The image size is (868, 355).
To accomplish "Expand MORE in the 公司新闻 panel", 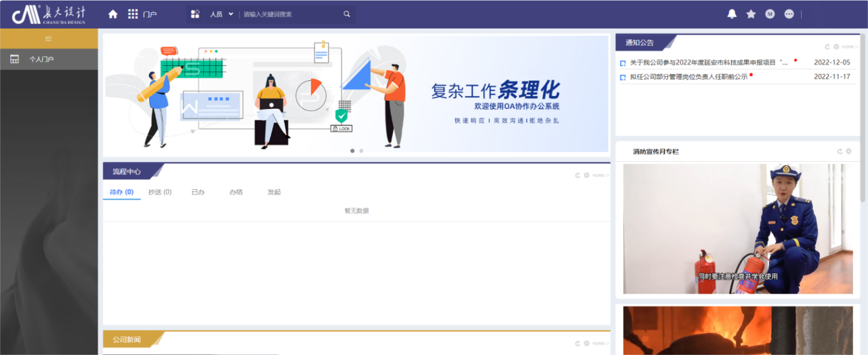I will point(601,343).
